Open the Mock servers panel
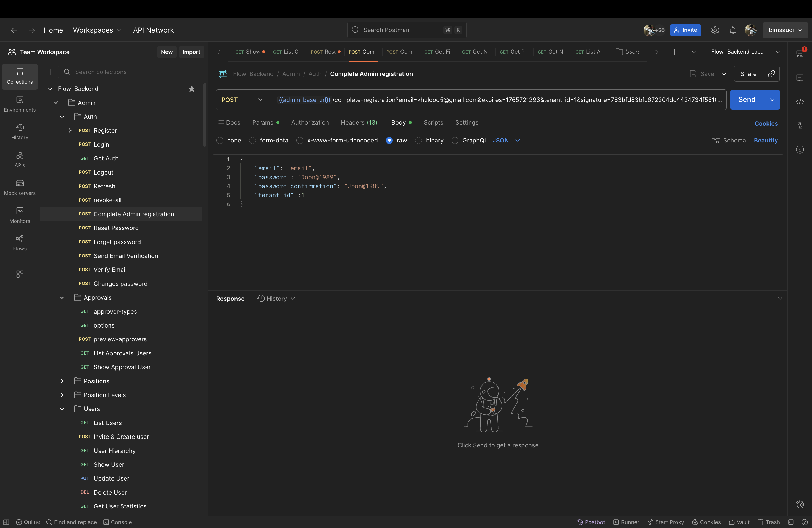 tap(20, 187)
